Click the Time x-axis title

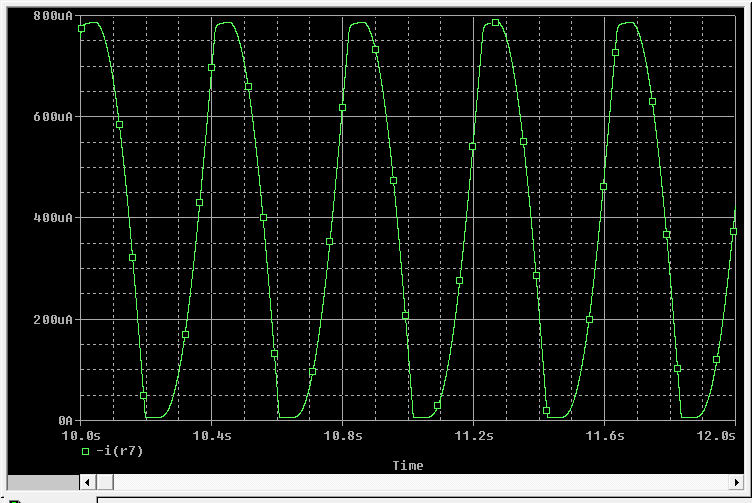coord(407,466)
